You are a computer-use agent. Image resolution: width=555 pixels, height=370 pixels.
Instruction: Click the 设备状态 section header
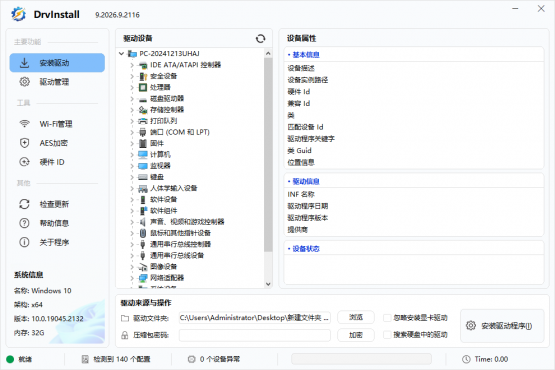306,249
